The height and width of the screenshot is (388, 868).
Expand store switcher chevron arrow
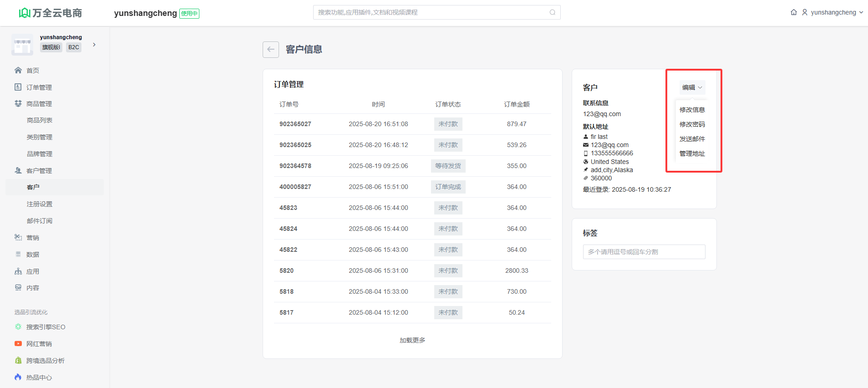tap(94, 45)
